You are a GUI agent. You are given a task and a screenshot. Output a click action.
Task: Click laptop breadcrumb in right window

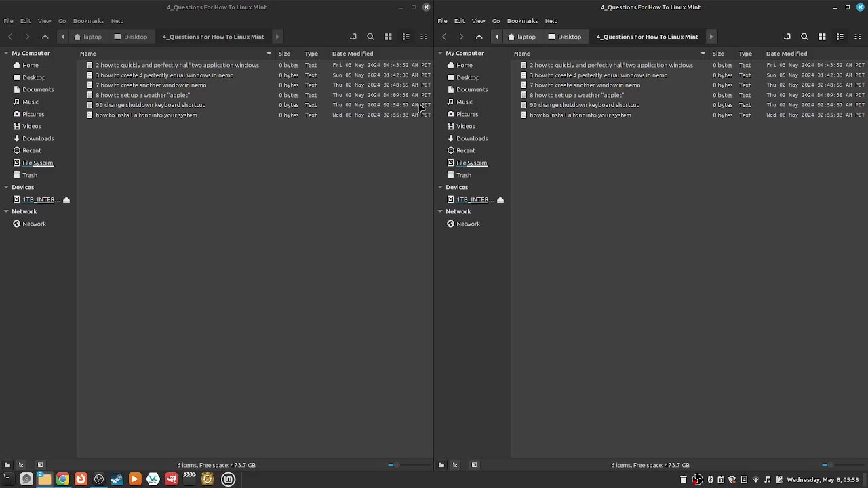[521, 37]
